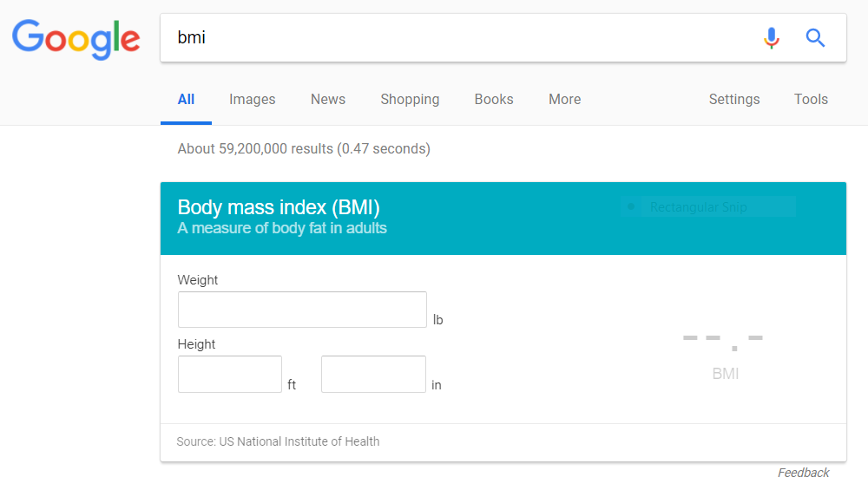Switch to the Images tab
The image size is (868, 490).
pos(252,100)
